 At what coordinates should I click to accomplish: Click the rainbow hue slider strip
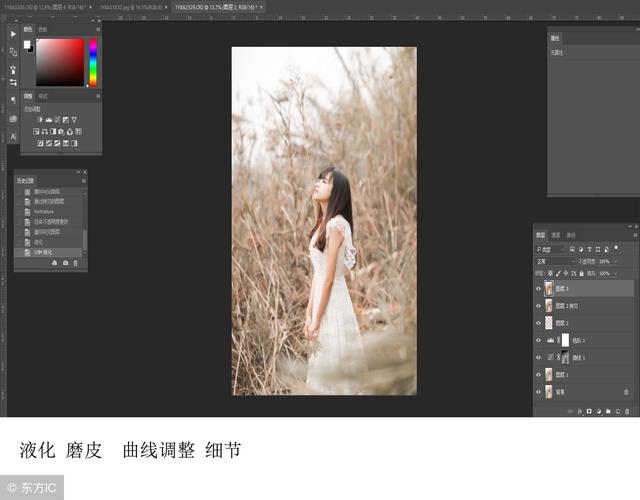pyautogui.click(x=93, y=62)
